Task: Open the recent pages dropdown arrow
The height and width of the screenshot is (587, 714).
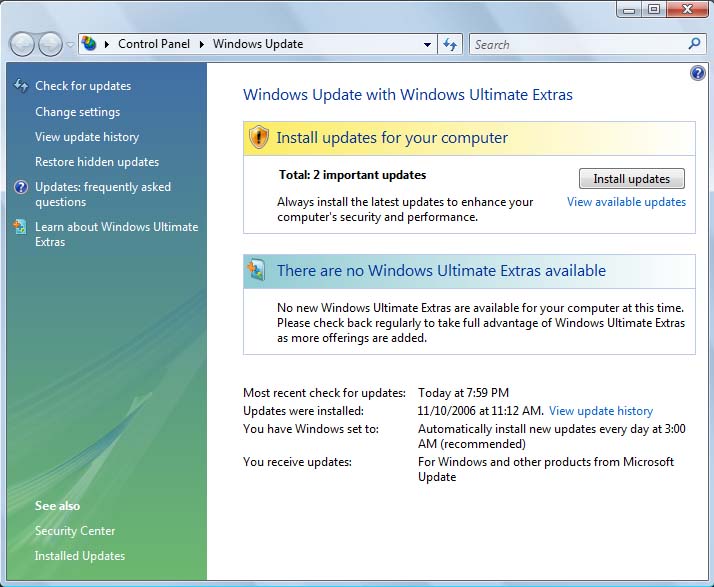Action: click(70, 45)
